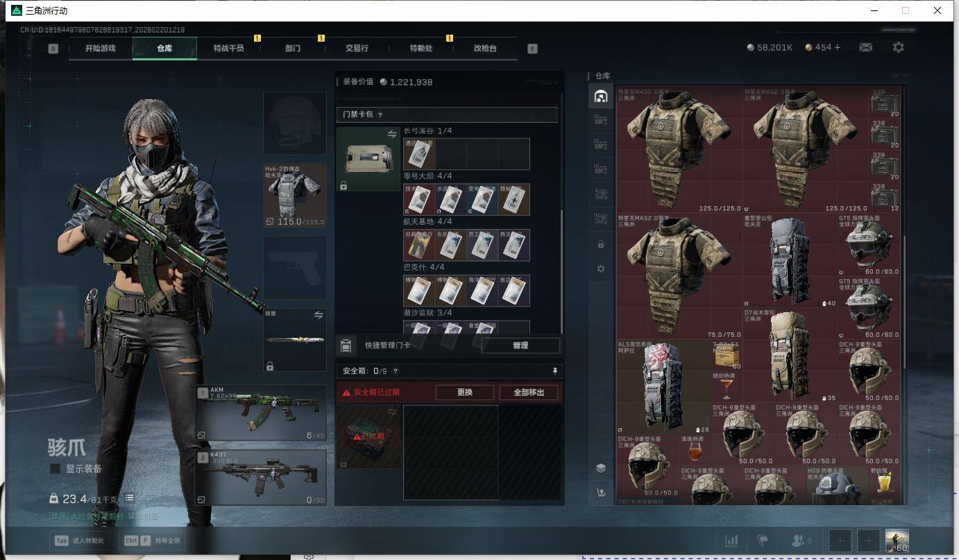Viewport: 959px width, 560px height.
Task: Open the weight details list icon
Action: (x=129, y=498)
